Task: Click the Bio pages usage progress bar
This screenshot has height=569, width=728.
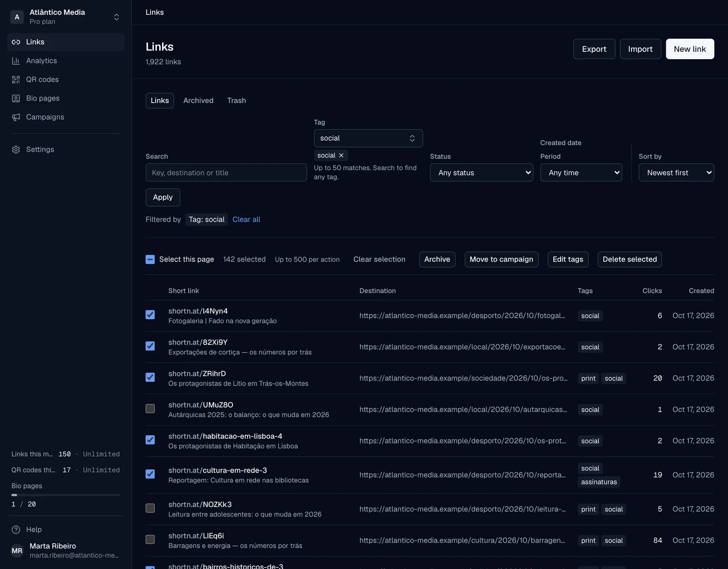Action: point(66,495)
